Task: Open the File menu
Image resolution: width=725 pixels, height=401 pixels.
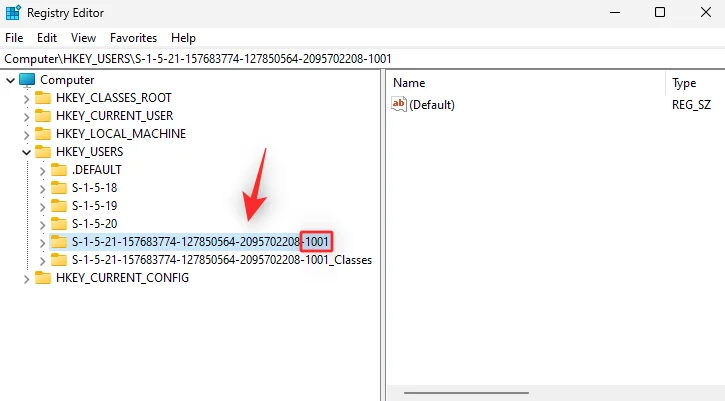Action: (x=14, y=37)
